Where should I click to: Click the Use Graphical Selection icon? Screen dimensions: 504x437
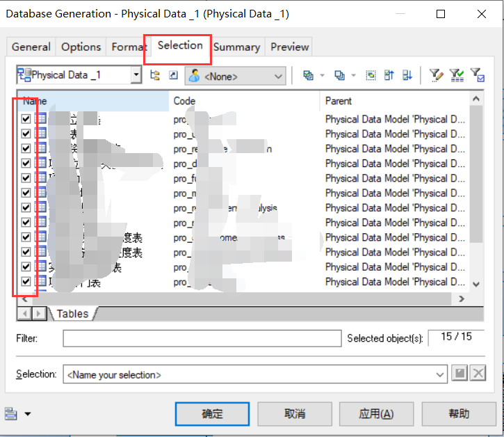point(371,76)
